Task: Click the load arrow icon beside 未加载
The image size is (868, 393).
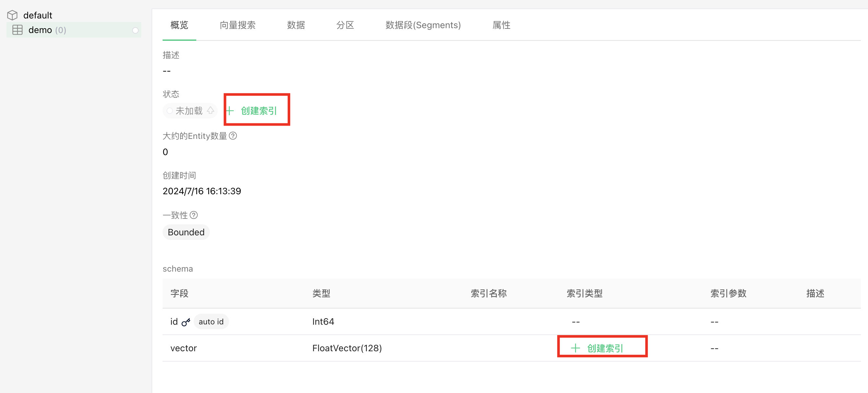Action: [x=211, y=110]
